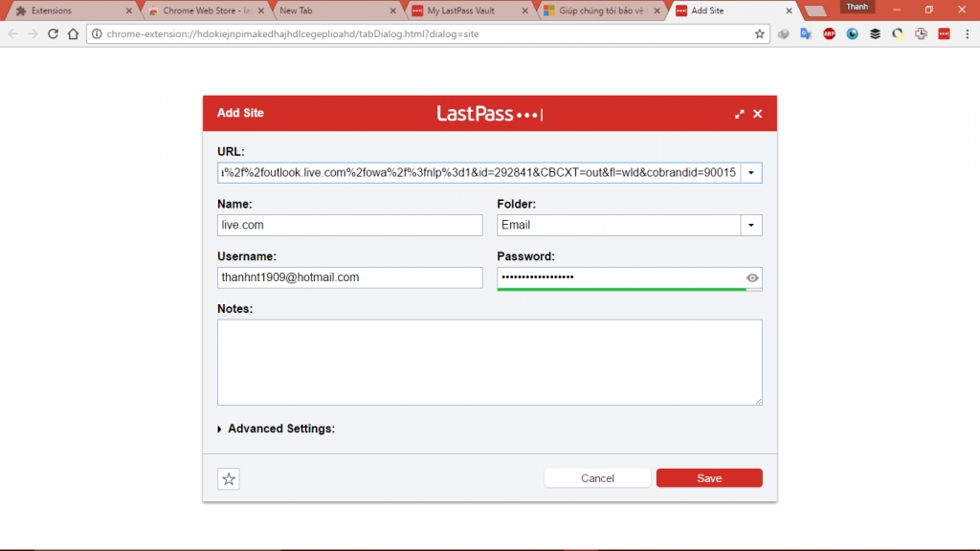Click inside the Notes text area
This screenshot has width=980, height=551.
click(x=489, y=363)
